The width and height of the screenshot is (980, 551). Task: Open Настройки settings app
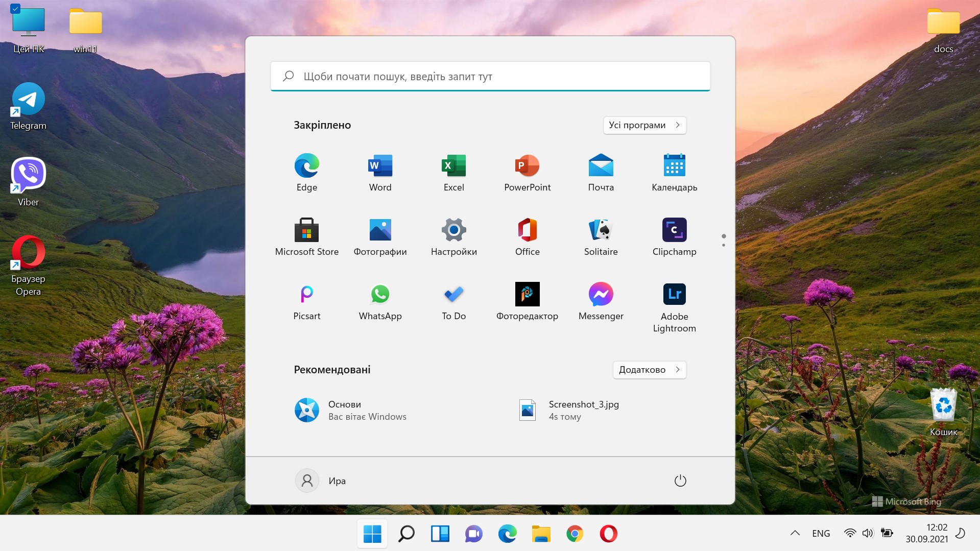(454, 237)
